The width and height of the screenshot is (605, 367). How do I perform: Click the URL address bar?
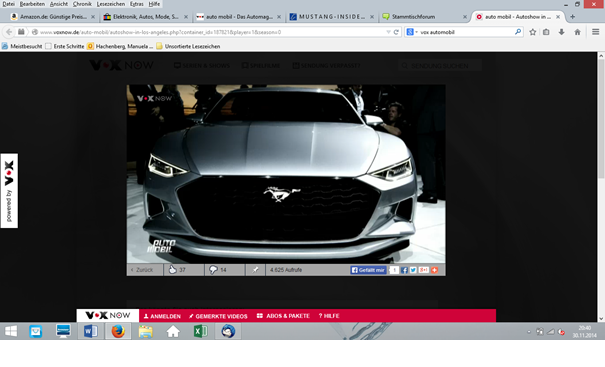tap(208, 32)
